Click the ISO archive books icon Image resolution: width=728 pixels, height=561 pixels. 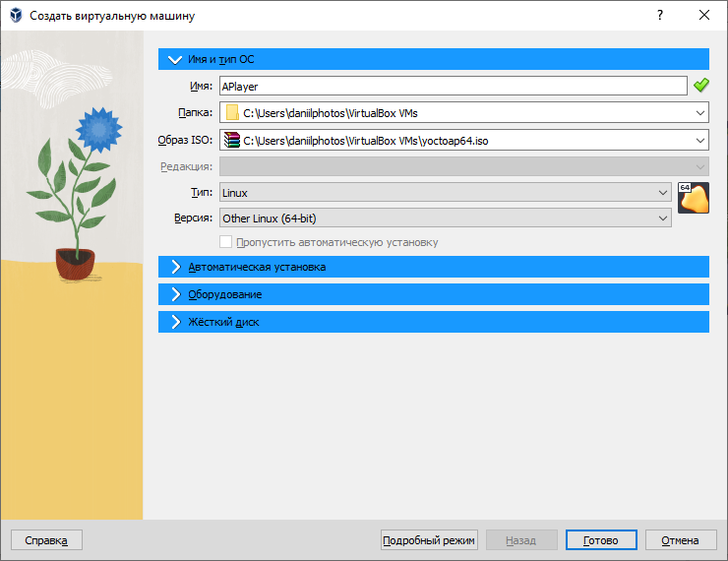point(231,140)
